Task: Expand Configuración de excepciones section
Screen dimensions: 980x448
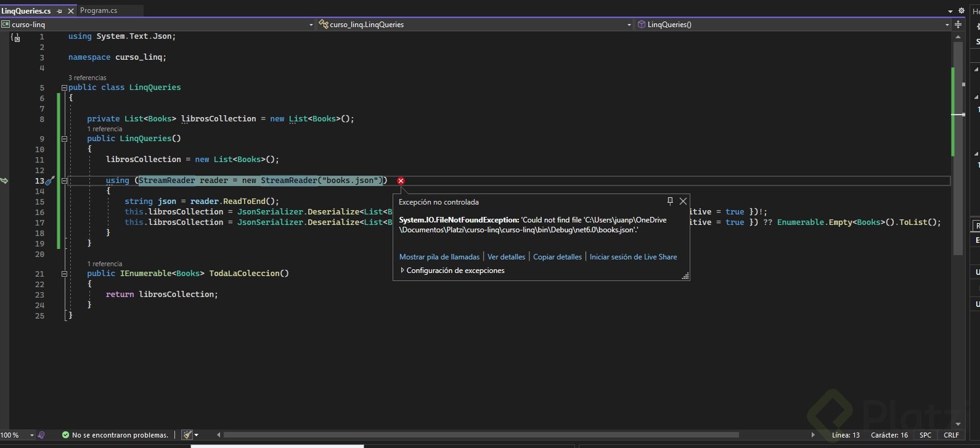Action: (402, 271)
